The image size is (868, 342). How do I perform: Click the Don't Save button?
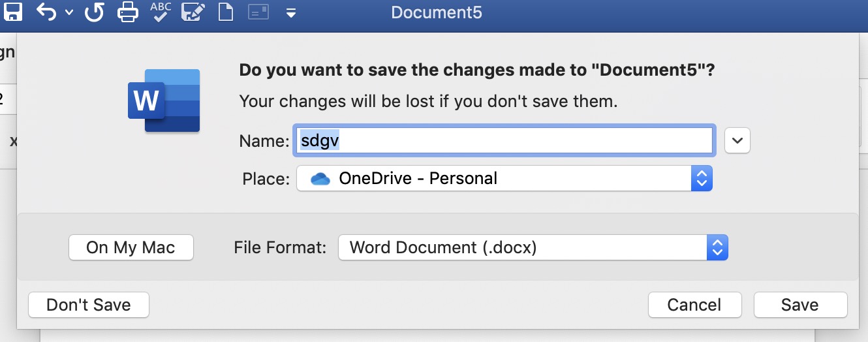[89, 305]
